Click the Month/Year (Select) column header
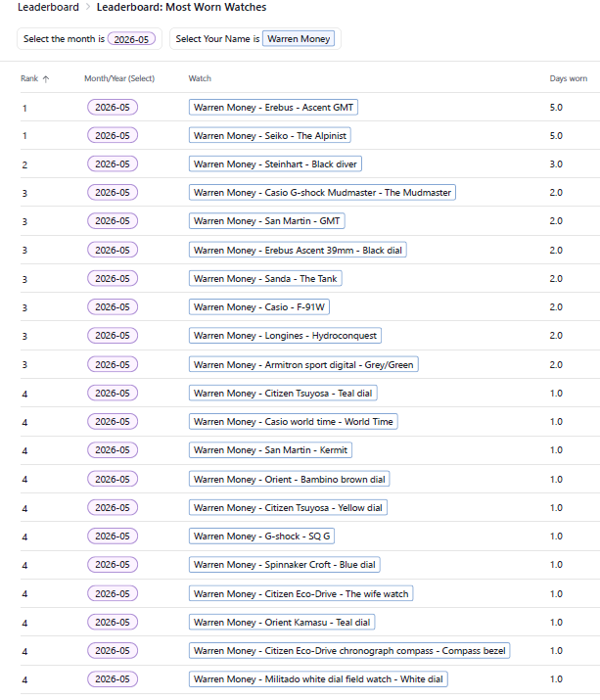 click(119, 78)
